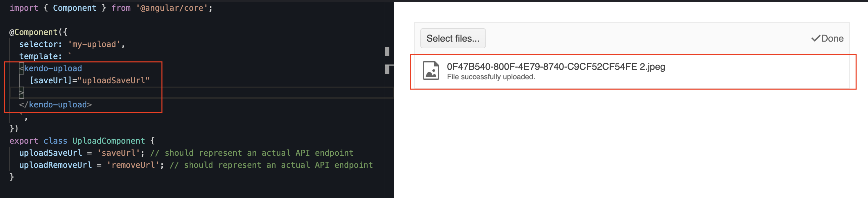Click the opening kendo-upload tag
The width and height of the screenshot is (868, 198).
click(53, 68)
